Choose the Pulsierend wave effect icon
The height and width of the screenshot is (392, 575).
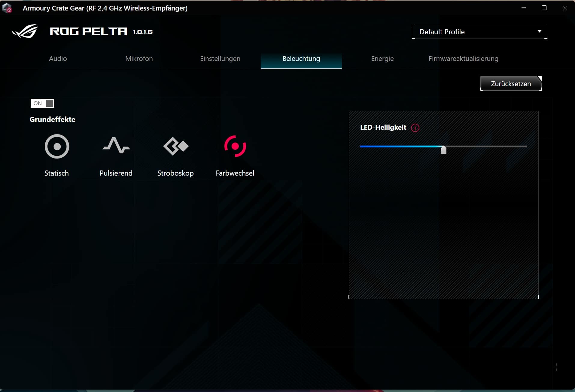(116, 146)
